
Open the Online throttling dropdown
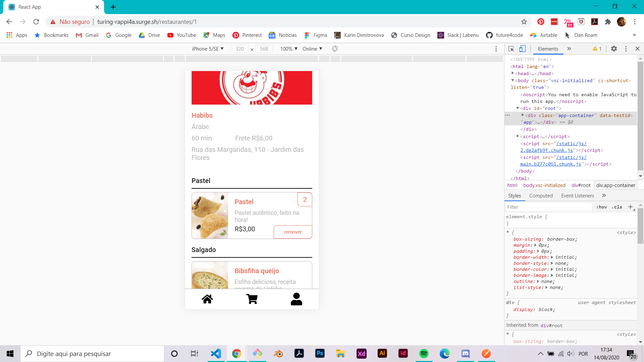pyautogui.click(x=312, y=49)
